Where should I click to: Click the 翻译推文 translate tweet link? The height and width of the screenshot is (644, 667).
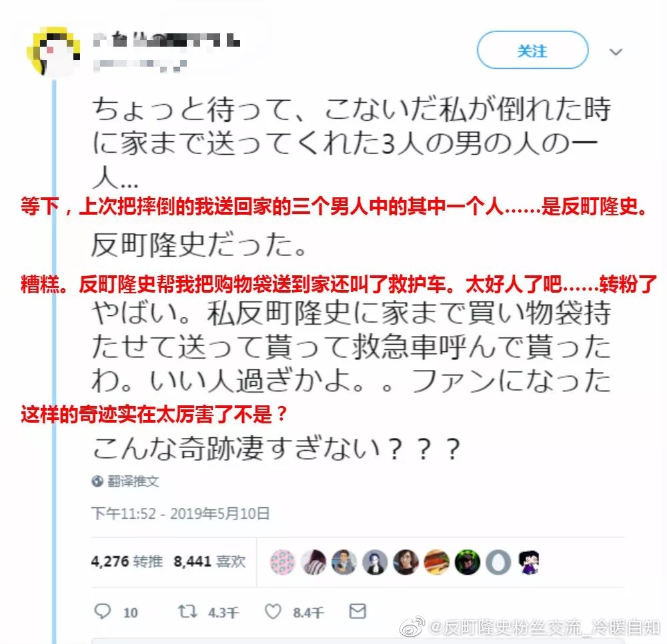tap(133, 481)
